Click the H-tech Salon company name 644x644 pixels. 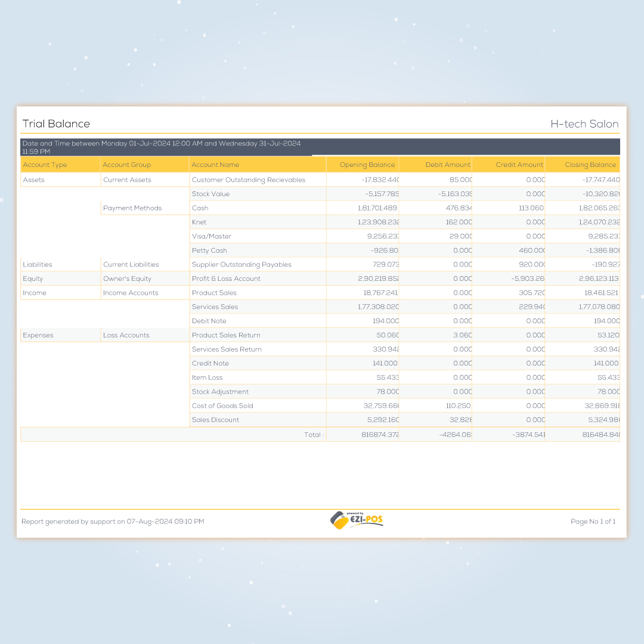(x=584, y=123)
